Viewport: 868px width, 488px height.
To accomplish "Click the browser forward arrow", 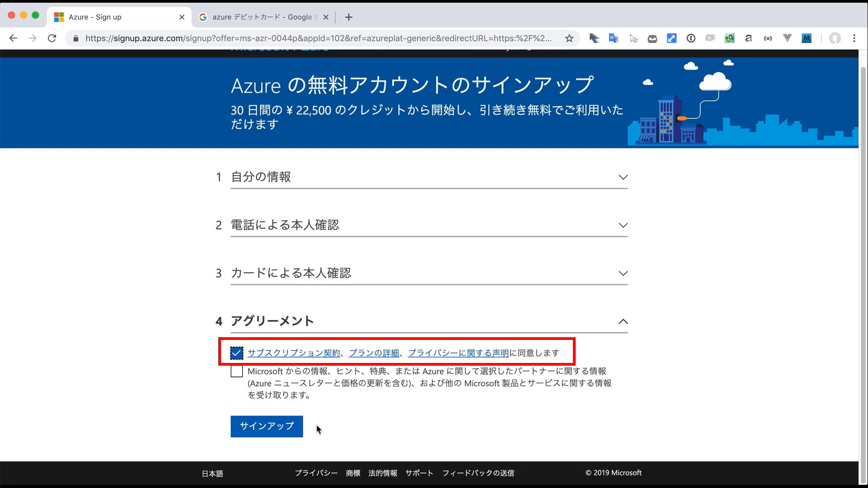I will tap(33, 38).
